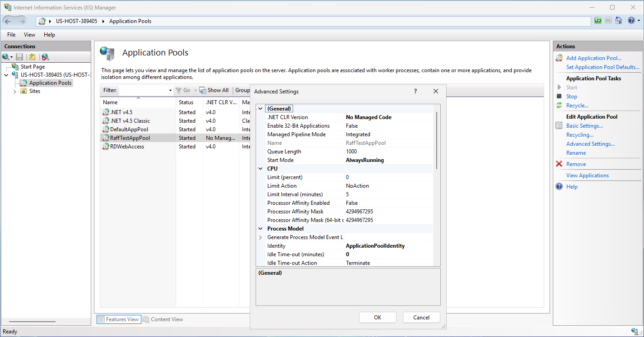
Task: Open the View menu
Action: pyautogui.click(x=29, y=35)
